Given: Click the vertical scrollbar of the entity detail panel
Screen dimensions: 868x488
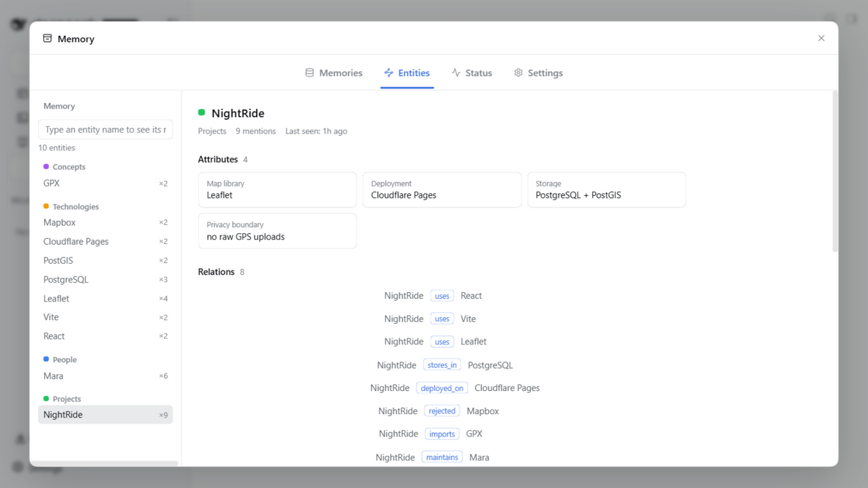Looking at the screenshot, I should tap(835, 172).
